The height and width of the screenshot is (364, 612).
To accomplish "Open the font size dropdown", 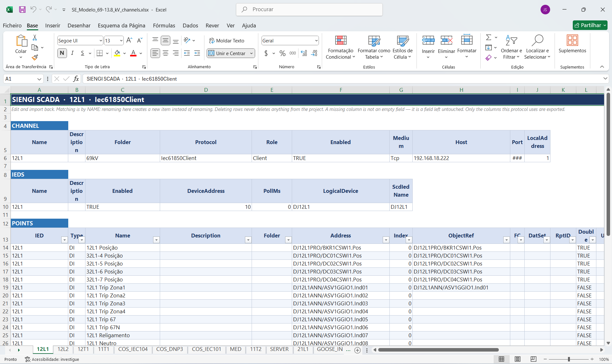I will coord(121,40).
